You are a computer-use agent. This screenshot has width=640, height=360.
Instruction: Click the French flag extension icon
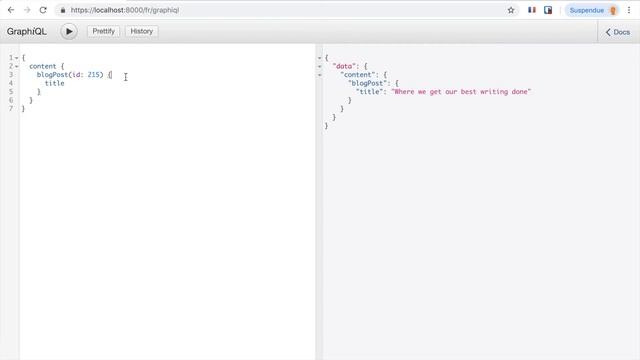(x=532, y=10)
